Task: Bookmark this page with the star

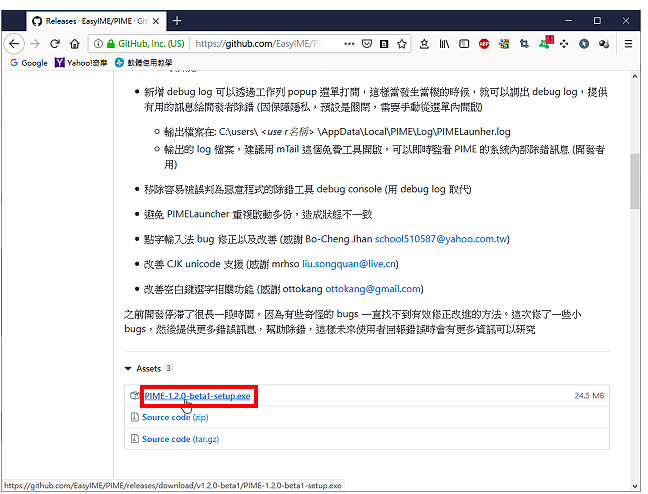Action: [402, 44]
